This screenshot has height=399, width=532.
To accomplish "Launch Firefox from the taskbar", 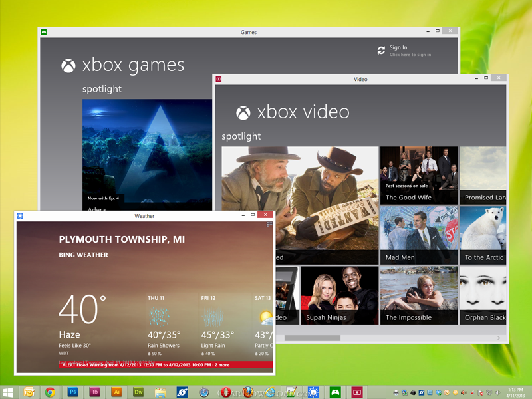I will tap(248, 392).
